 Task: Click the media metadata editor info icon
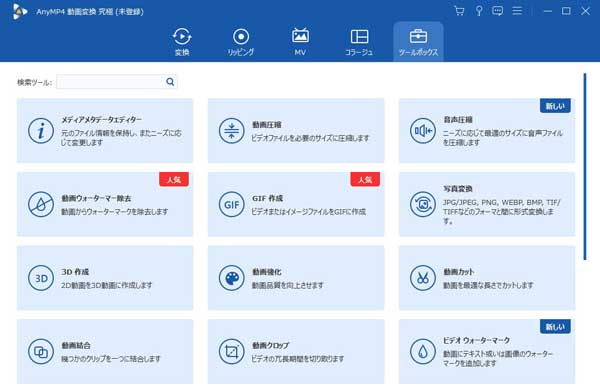coord(41,130)
